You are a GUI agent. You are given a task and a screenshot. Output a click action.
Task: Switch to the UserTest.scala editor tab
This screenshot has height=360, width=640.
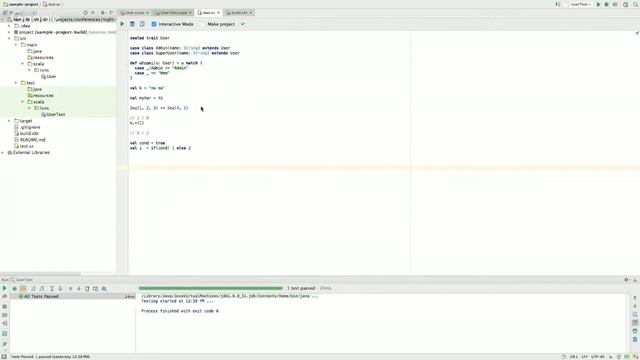[173, 13]
